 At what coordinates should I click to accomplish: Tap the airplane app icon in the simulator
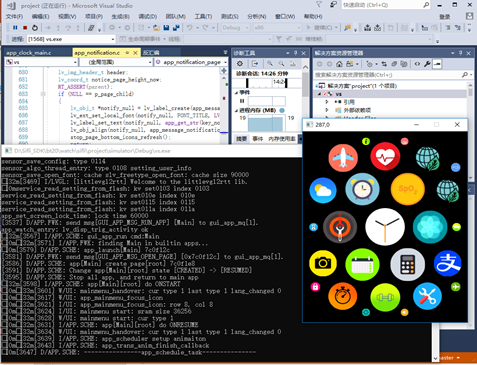[343, 158]
